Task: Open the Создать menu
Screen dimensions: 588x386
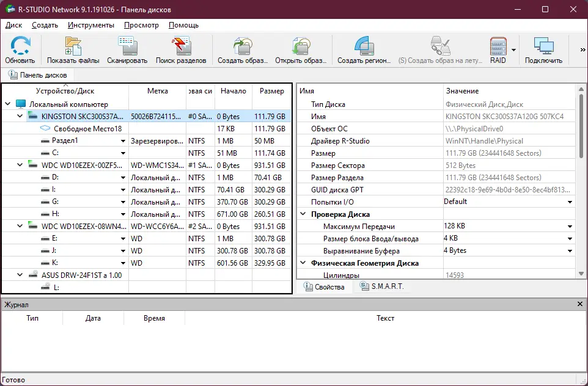Action: point(45,25)
